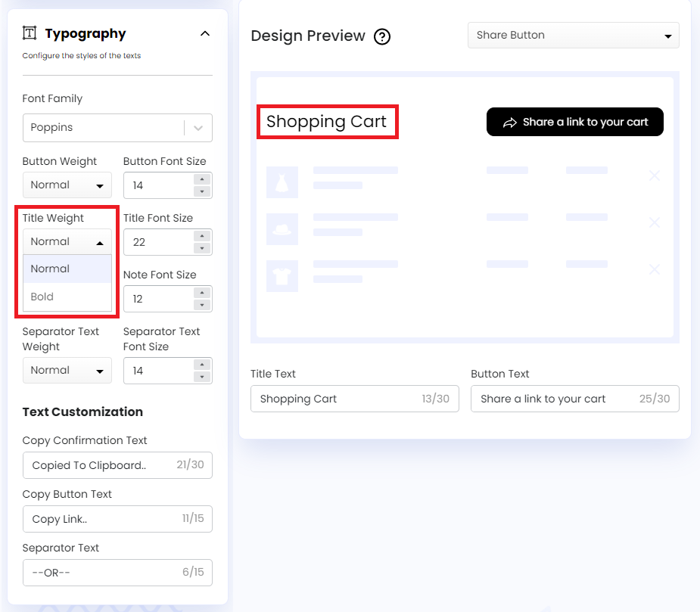Open the Share Button preview selector

(x=573, y=36)
